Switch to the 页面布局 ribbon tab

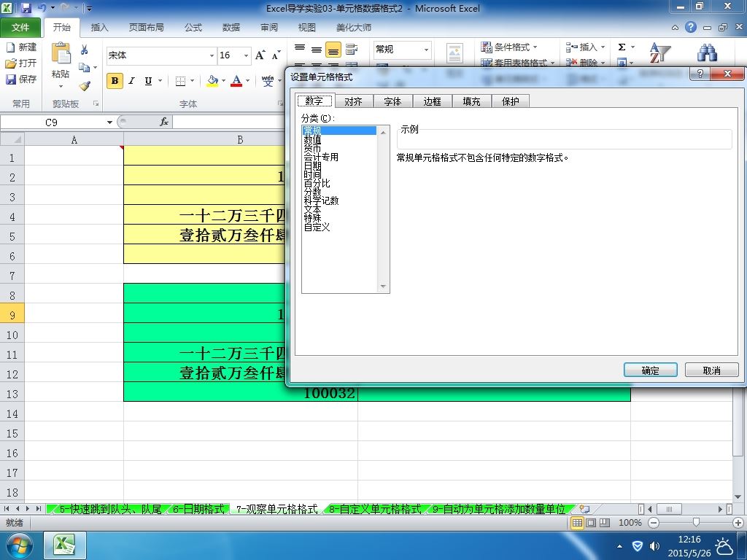click(146, 28)
